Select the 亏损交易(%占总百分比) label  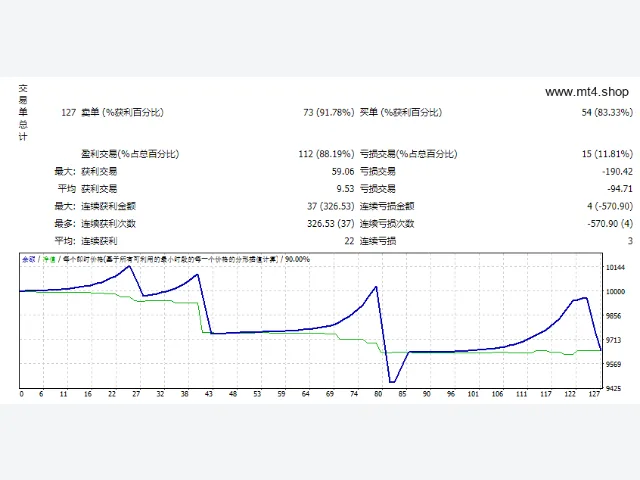click(409, 154)
